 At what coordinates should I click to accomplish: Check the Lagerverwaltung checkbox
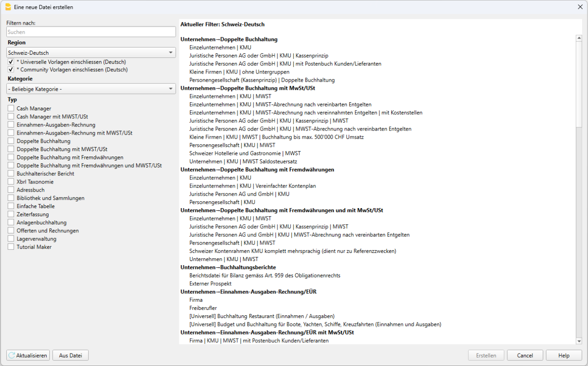click(11, 239)
